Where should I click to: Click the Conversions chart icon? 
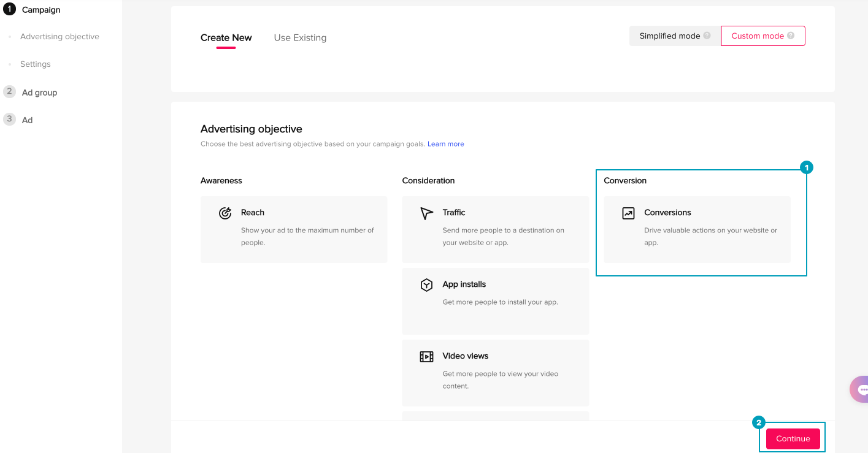click(628, 213)
